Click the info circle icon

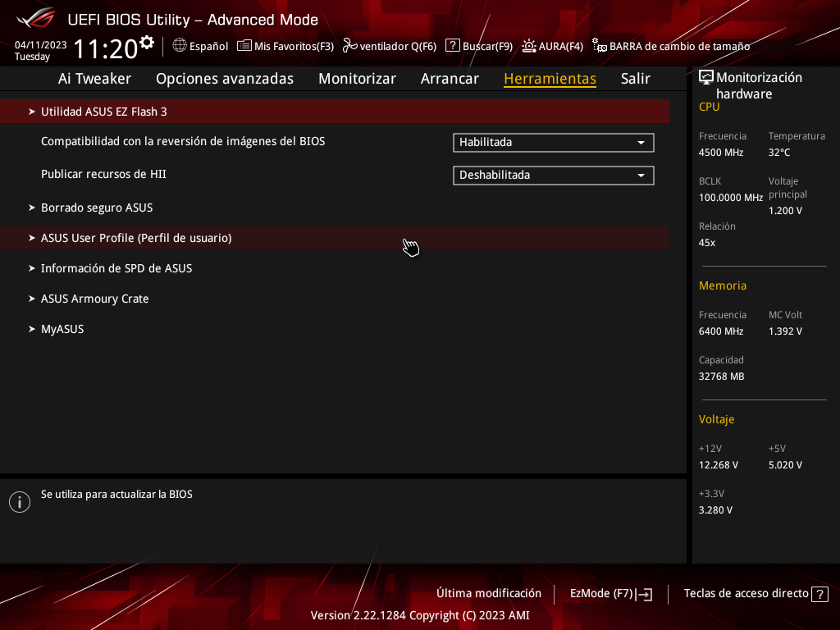click(x=20, y=502)
